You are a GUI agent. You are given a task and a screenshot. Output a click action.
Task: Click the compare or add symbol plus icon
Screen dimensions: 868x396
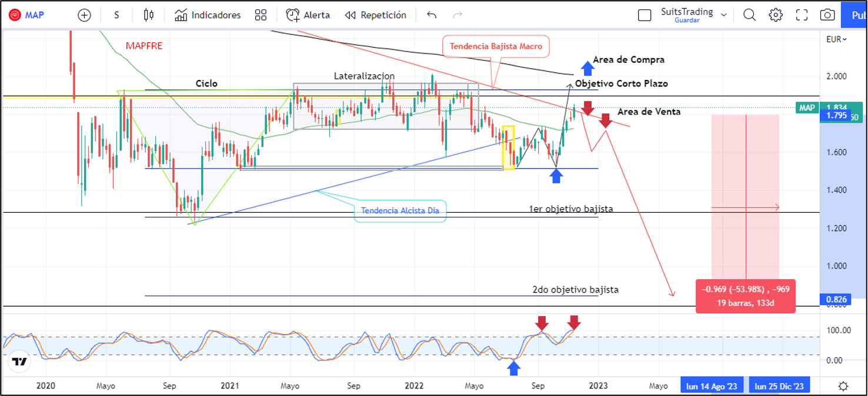84,15
